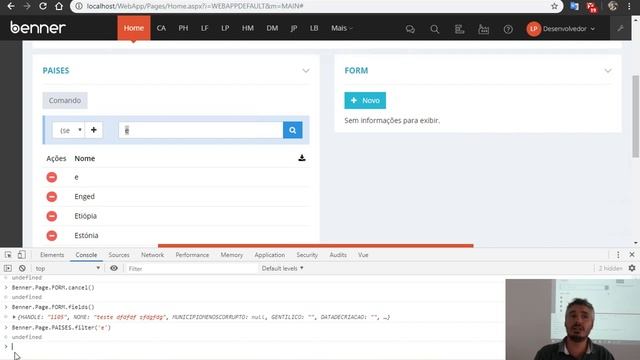This screenshot has height=360, width=640.
Task: Open the browser home page icon
Action: point(59,6)
